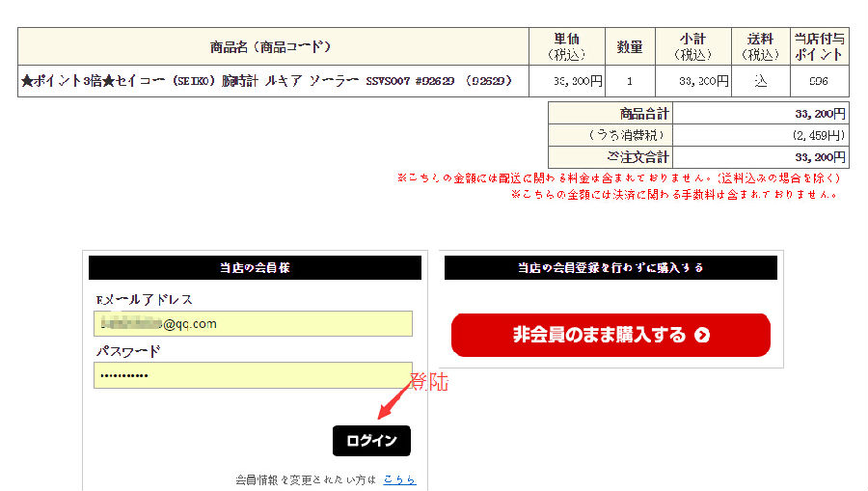This screenshot has height=491, width=868.
Task: Click the circled arrow icon in red button
Action: tap(702, 336)
